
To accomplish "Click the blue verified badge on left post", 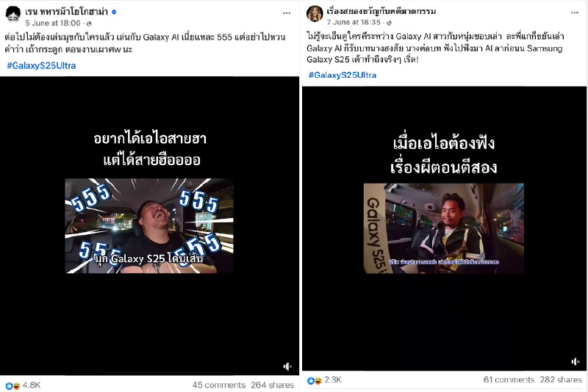I will [114, 12].
